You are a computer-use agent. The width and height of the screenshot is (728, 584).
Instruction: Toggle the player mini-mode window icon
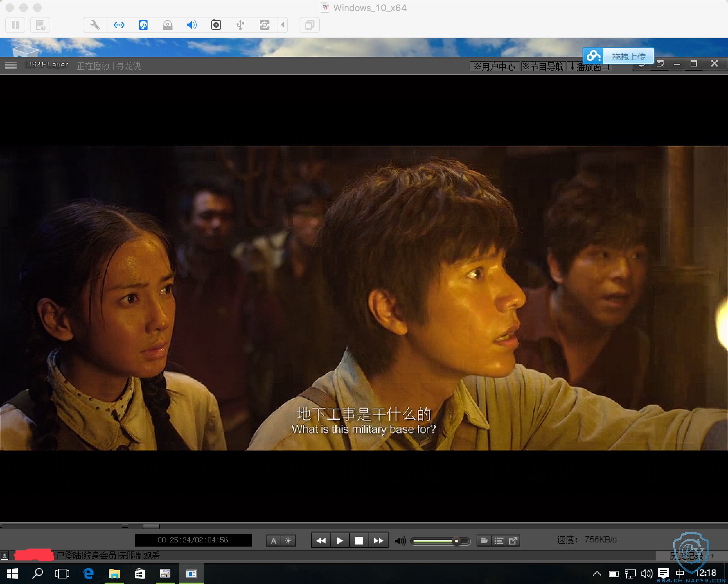660,64
